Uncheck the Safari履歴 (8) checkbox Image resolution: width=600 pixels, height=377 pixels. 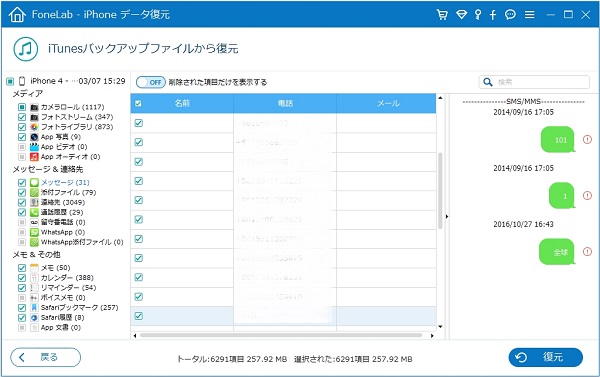pos(22,318)
